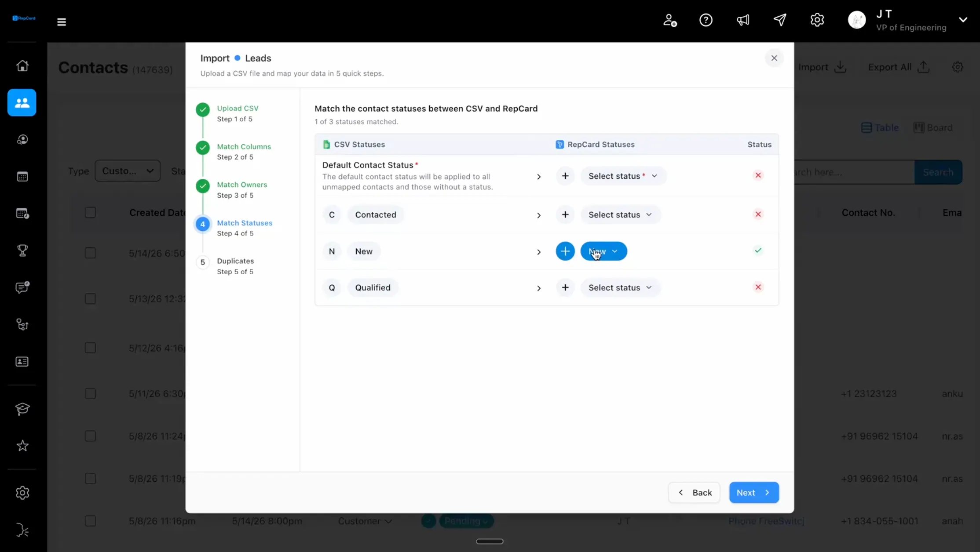The width and height of the screenshot is (980, 552).
Task: Switch to Board view
Action: pyautogui.click(x=933, y=128)
